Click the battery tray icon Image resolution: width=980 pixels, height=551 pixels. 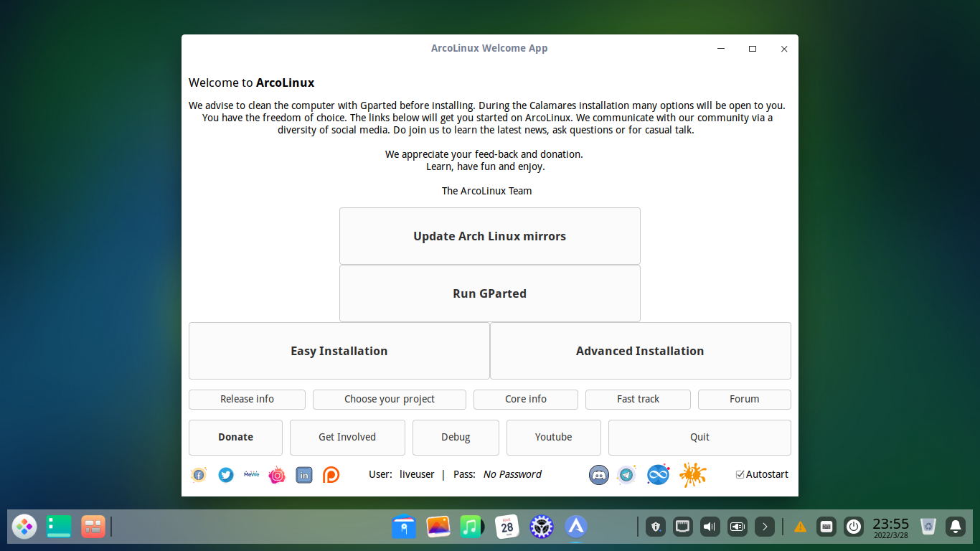[x=738, y=527]
